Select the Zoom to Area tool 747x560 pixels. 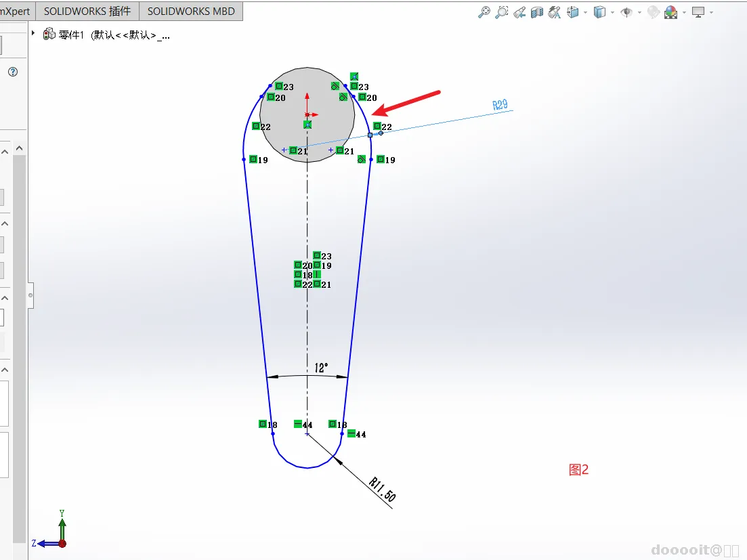502,12
